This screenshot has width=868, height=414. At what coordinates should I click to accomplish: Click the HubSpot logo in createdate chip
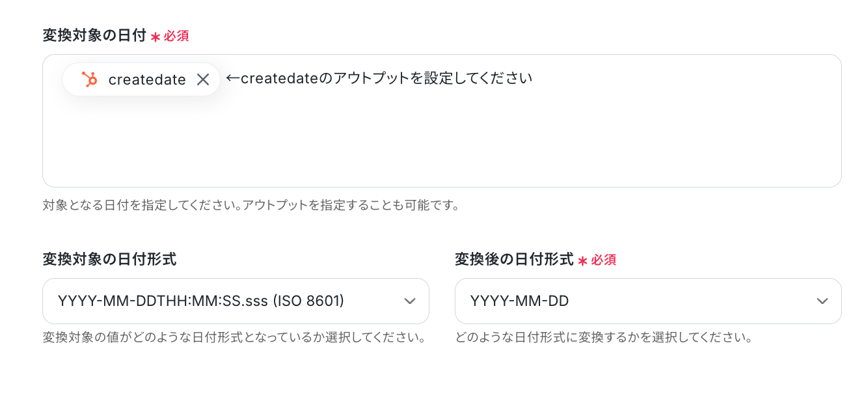pyautogui.click(x=89, y=79)
